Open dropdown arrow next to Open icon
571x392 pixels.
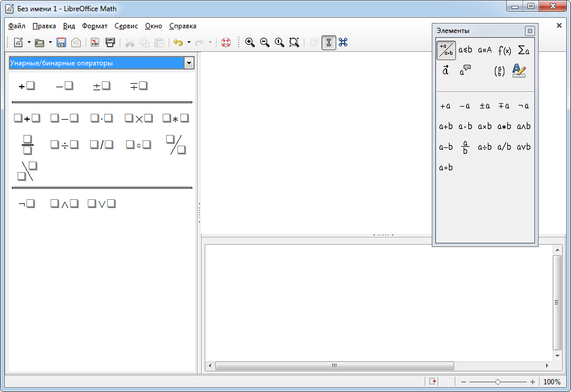click(50, 42)
